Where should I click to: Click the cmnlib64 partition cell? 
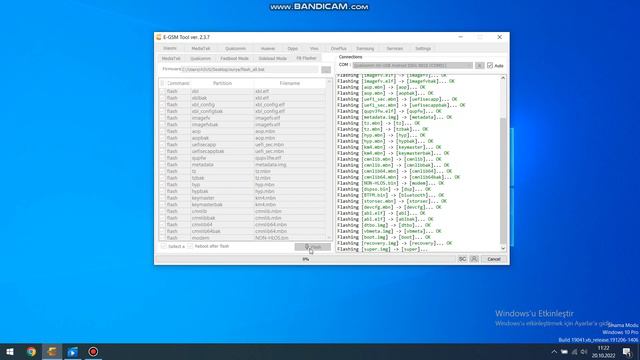tap(202, 224)
